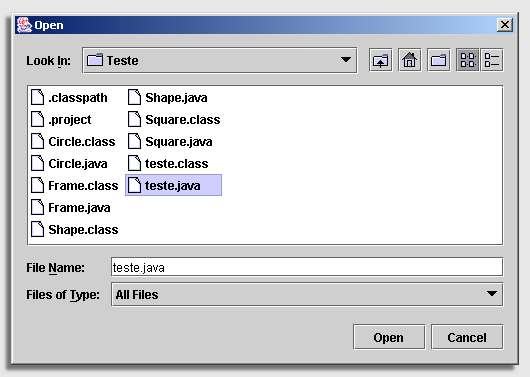Click the Teste folder name in Look In
530x377 pixels.
(122, 61)
